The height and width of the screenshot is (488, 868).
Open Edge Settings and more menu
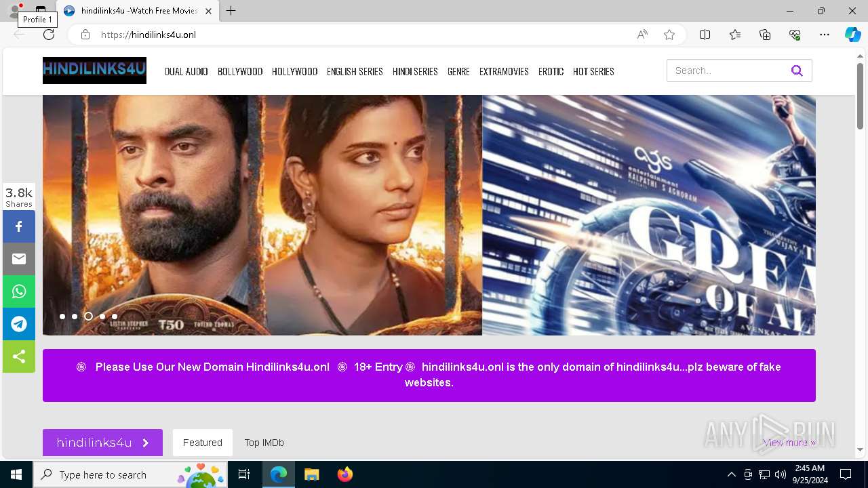pyautogui.click(x=825, y=35)
